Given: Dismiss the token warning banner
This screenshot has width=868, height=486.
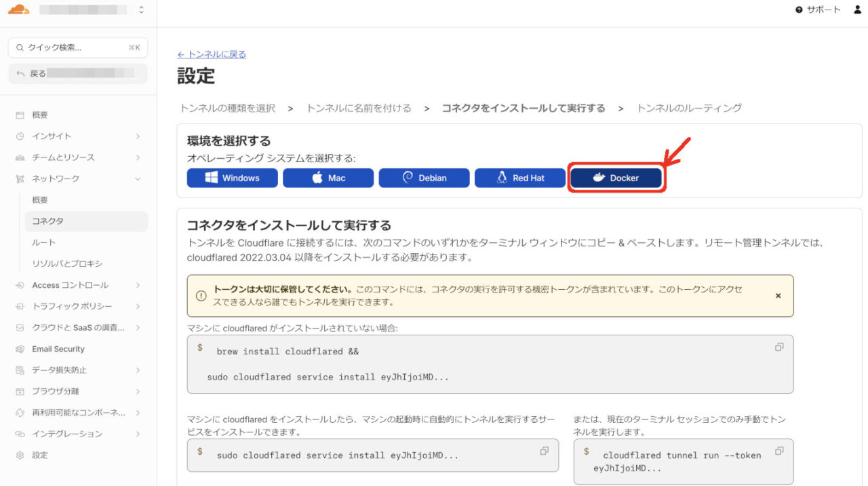Looking at the screenshot, I should tap(778, 296).
